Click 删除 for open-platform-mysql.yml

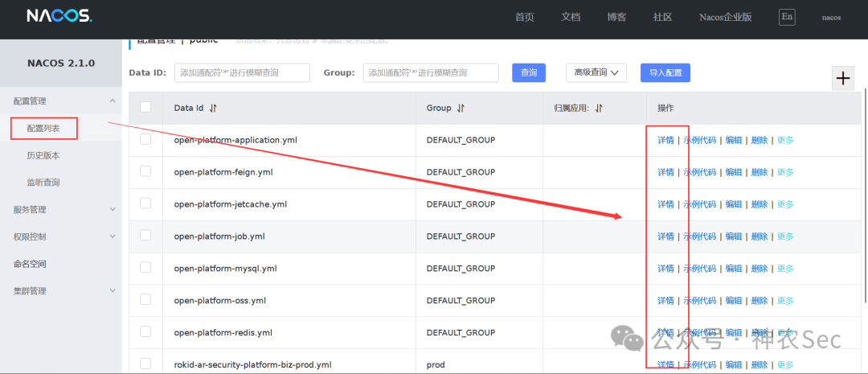pos(759,269)
